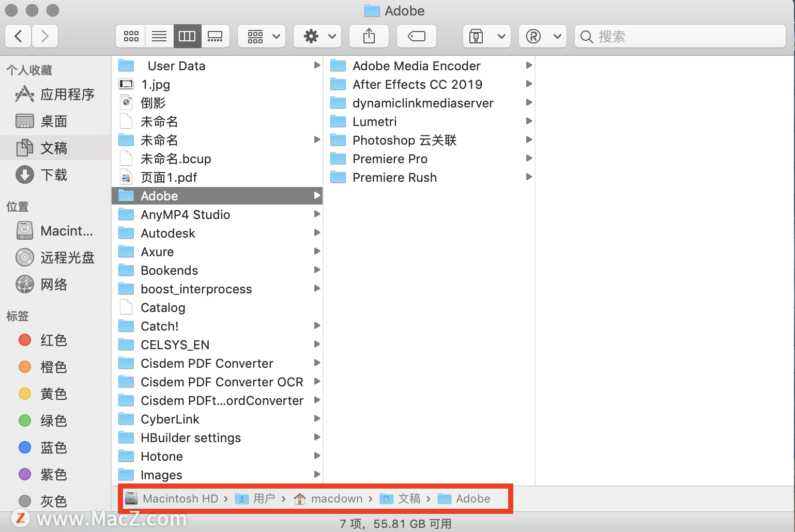Select 文稿 in the sidebar
This screenshot has width=795, height=532.
55,148
